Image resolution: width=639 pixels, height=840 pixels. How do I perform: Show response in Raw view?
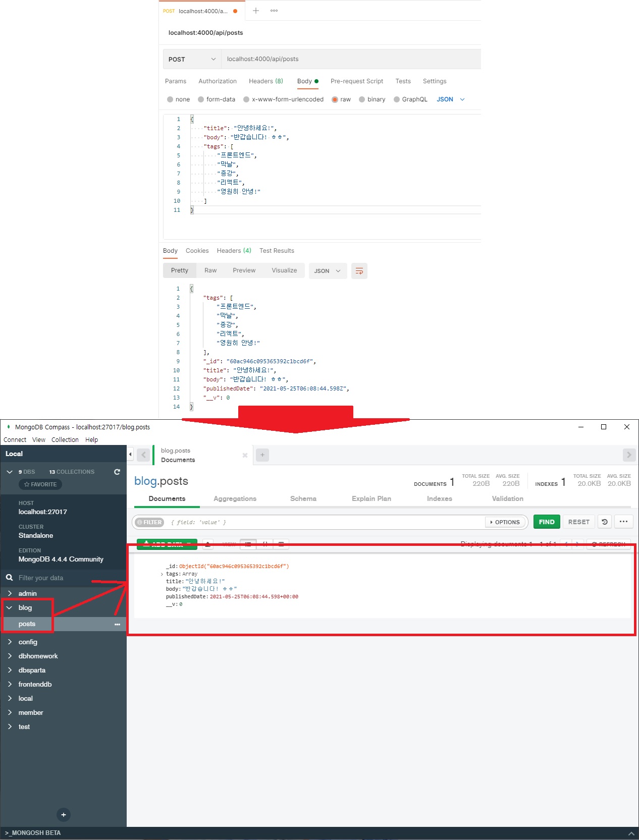[x=210, y=270]
